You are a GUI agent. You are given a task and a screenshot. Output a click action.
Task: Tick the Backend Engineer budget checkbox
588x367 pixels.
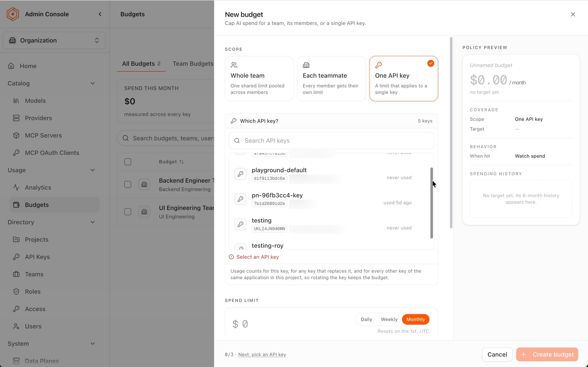[x=127, y=184]
